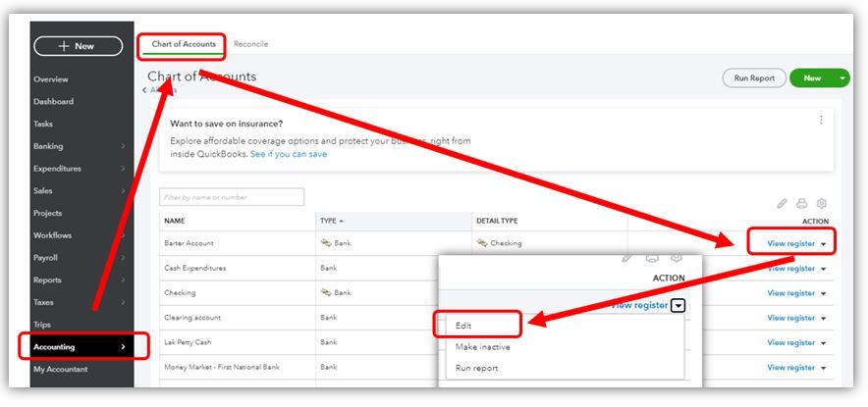This screenshot has width=868, height=407.
Task: Select Make inactive in the dropdown menu
Action: (483, 347)
